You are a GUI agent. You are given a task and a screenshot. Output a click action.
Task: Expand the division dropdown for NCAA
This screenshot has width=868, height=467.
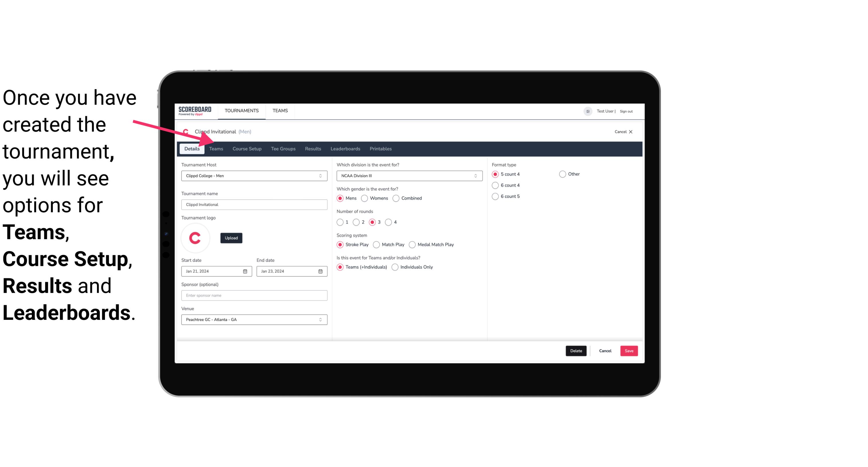coord(474,176)
